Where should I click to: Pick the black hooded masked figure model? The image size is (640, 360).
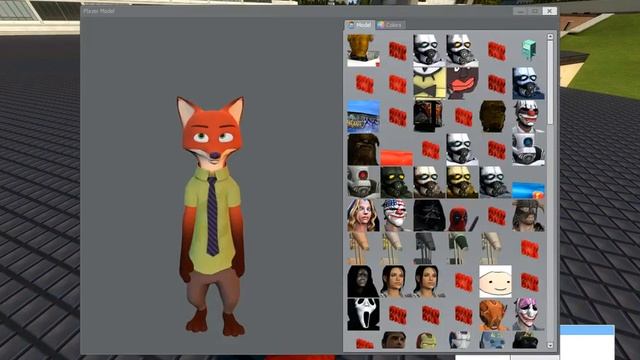tap(429, 216)
